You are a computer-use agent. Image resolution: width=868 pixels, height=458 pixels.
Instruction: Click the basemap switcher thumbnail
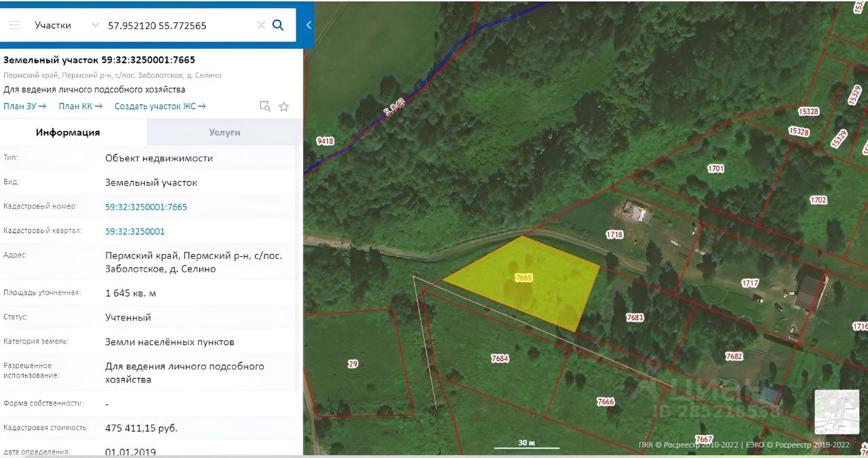[x=836, y=411]
